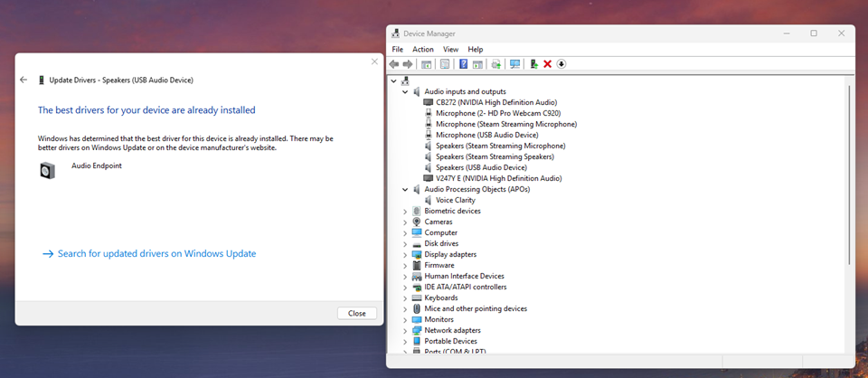
Task: Click the computer root node icon in tree
Action: pos(405,80)
